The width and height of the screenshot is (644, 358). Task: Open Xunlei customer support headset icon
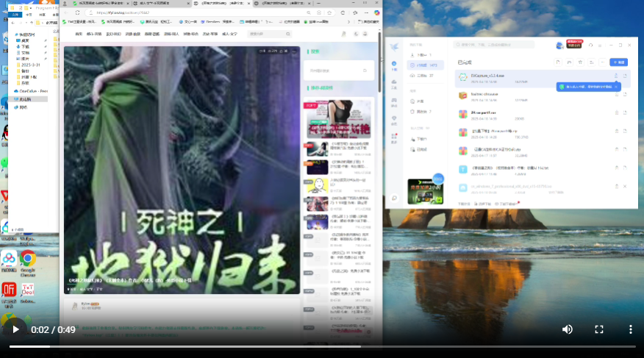pos(590,45)
